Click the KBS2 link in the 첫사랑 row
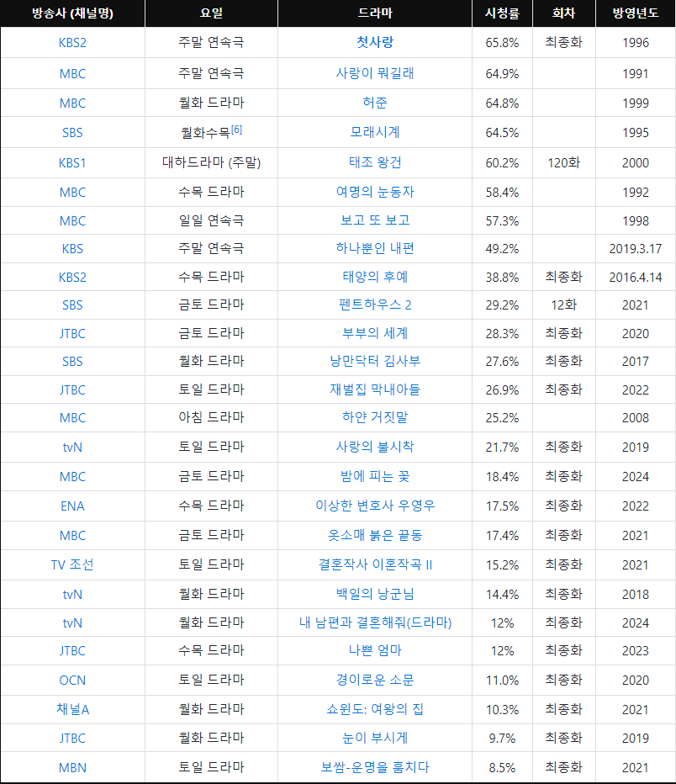This screenshot has height=784, width=676. coord(72,43)
